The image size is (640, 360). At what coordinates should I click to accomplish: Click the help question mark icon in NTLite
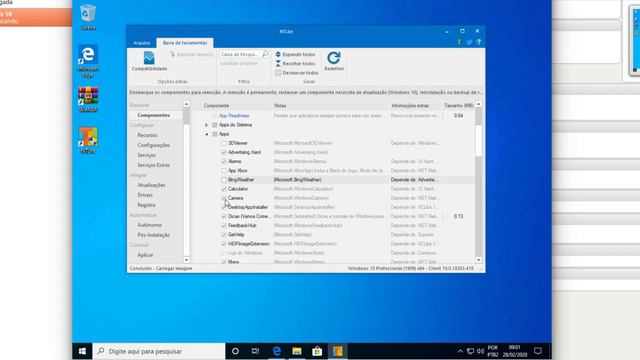pyautogui.click(x=479, y=42)
